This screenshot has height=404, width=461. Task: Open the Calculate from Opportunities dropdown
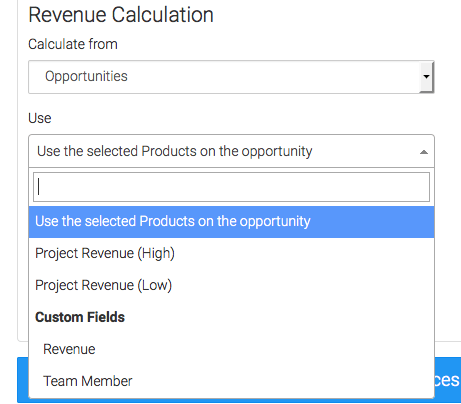231,77
